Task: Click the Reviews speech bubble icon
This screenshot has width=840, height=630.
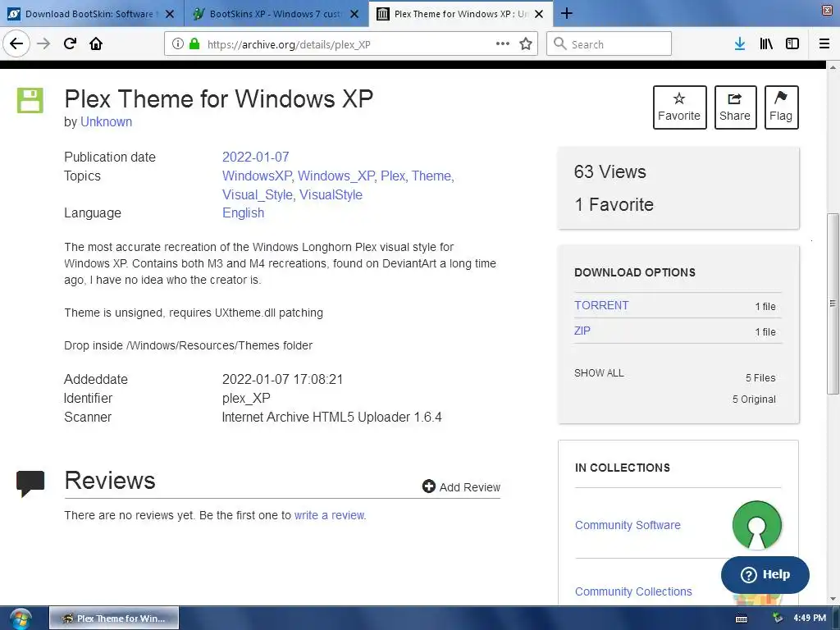Action: 30,482
